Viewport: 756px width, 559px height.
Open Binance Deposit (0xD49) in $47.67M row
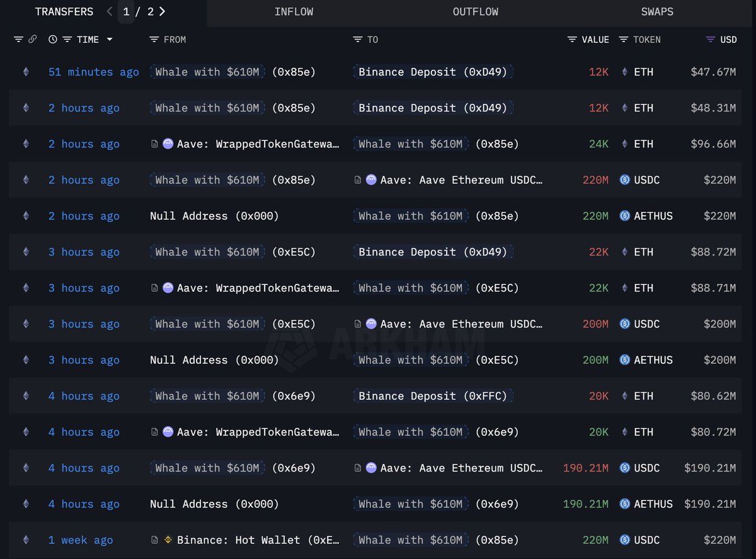tap(433, 72)
